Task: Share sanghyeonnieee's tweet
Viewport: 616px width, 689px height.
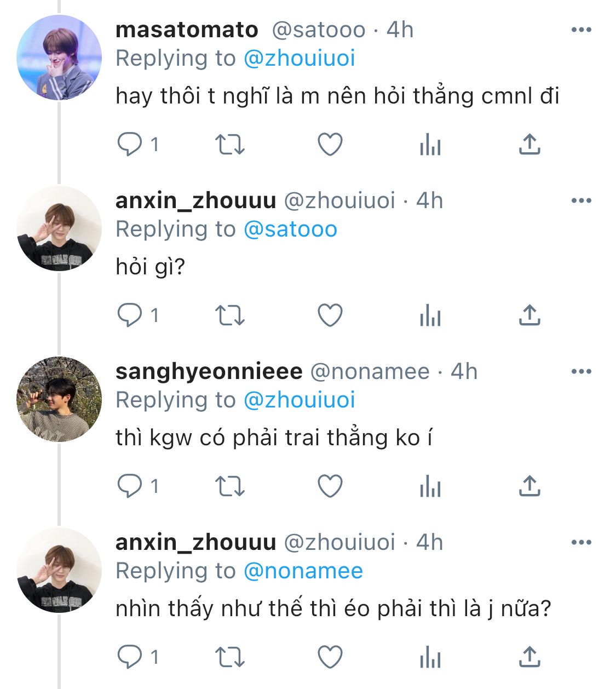Action: [x=529, y=486]
